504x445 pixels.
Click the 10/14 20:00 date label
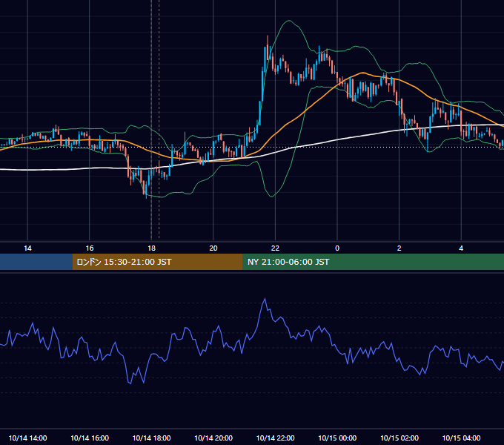(x=213, y=438)
